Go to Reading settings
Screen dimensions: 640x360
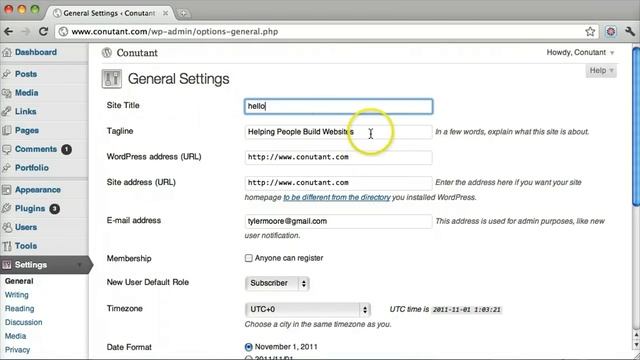[x=20, y=309]
